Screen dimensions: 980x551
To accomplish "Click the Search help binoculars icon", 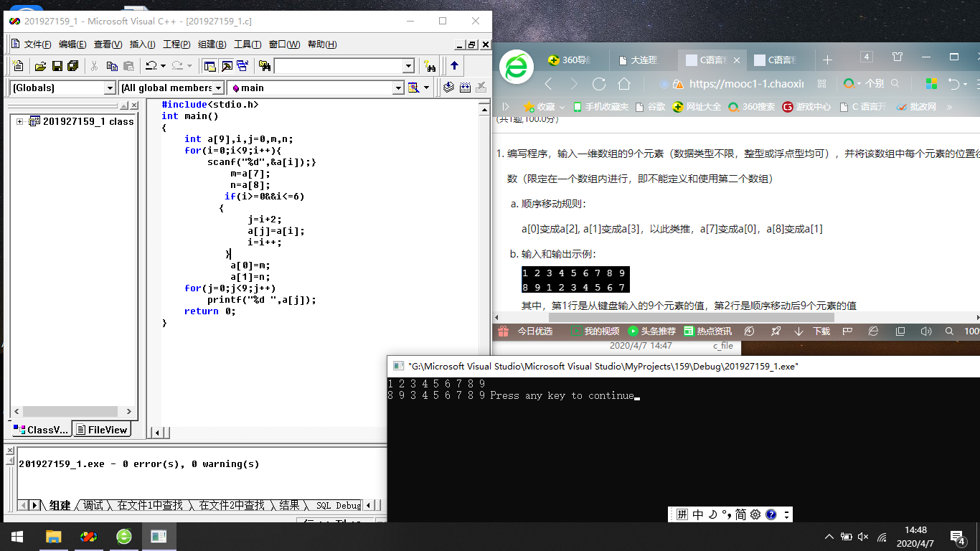I will 430,66.
